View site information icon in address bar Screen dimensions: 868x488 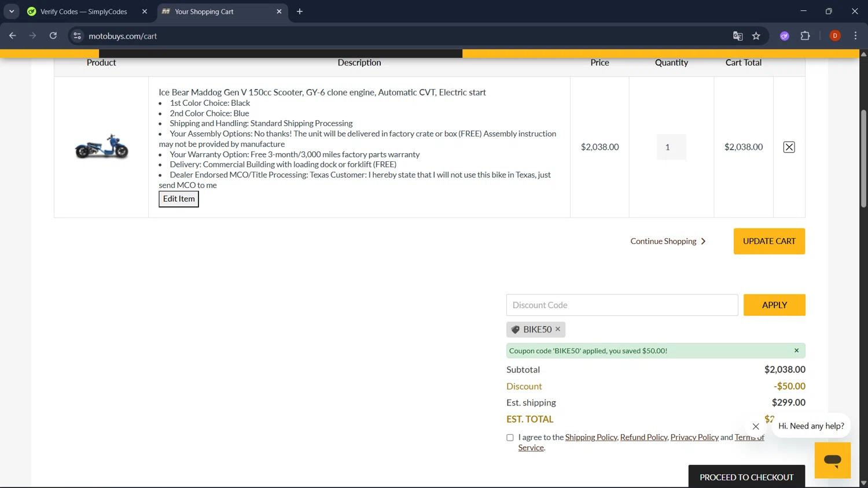click(x=78, y=36)
